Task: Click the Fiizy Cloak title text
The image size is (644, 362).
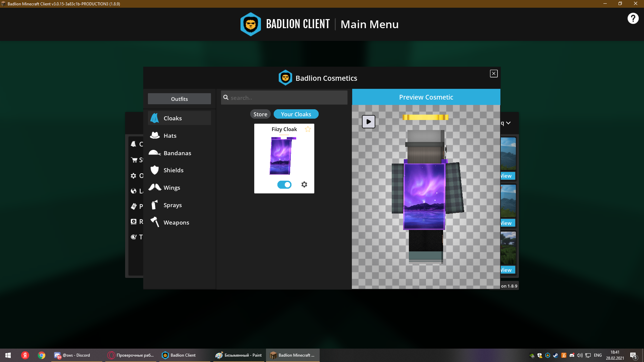Action: coord(284,129)
